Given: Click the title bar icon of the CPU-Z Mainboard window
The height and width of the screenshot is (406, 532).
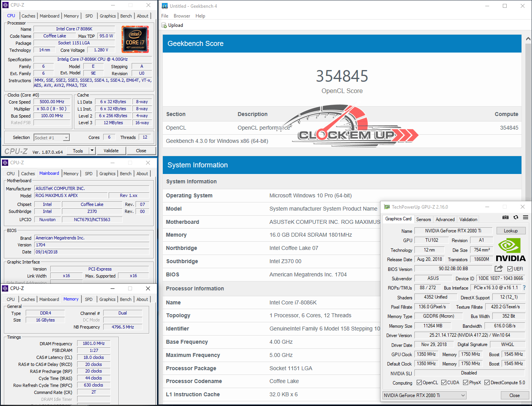Looking at the screenshot, I should click(x=5, y=163).
